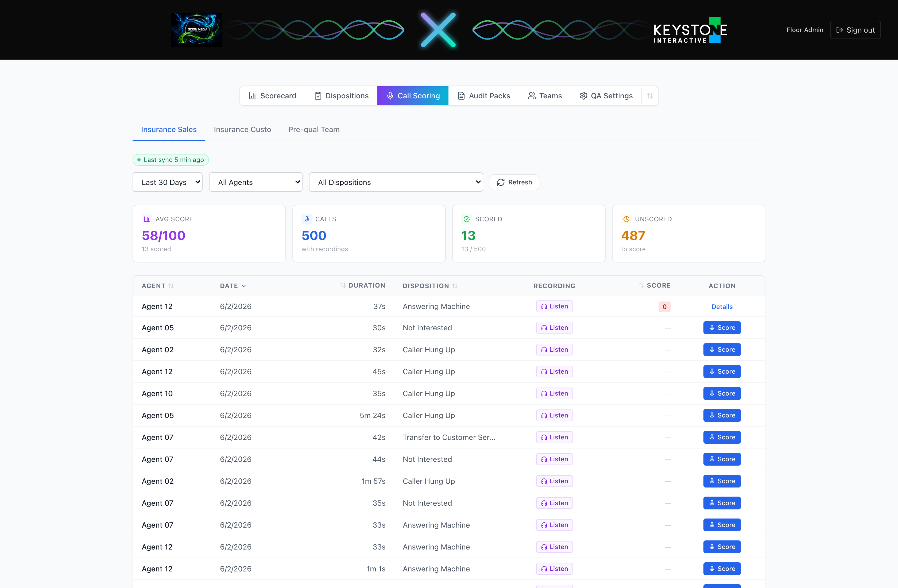Open Details for Agent 12 scored call
898x588 pixels.
click(722, 307)
